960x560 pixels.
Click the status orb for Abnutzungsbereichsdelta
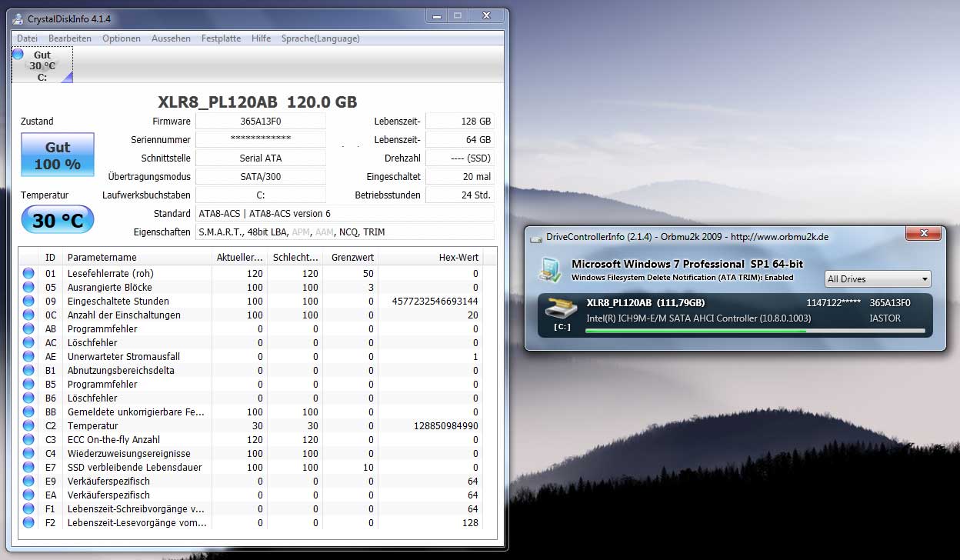tap(28, 370)
